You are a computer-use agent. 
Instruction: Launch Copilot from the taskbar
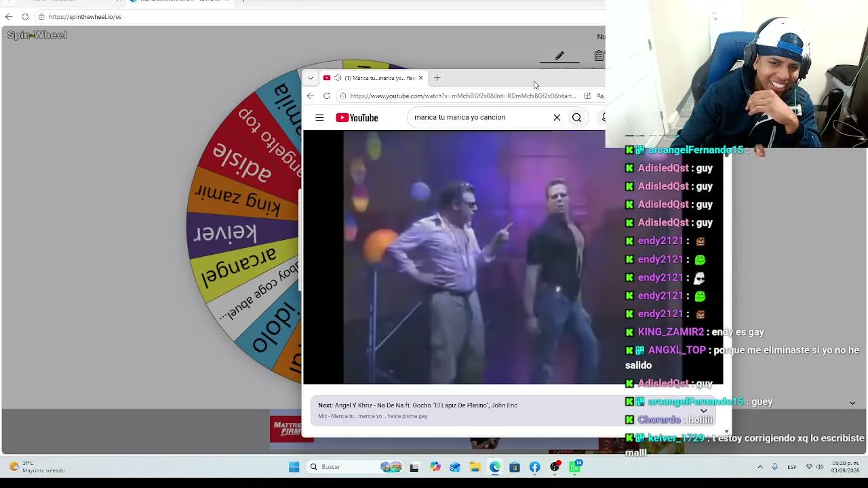click(435, 467)
